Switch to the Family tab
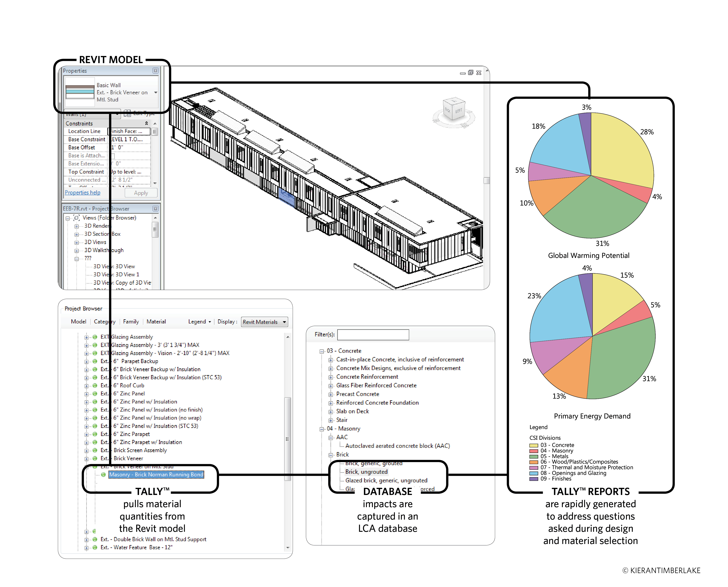The height and width of the screenshot is (587, 728). pos(131,322)
